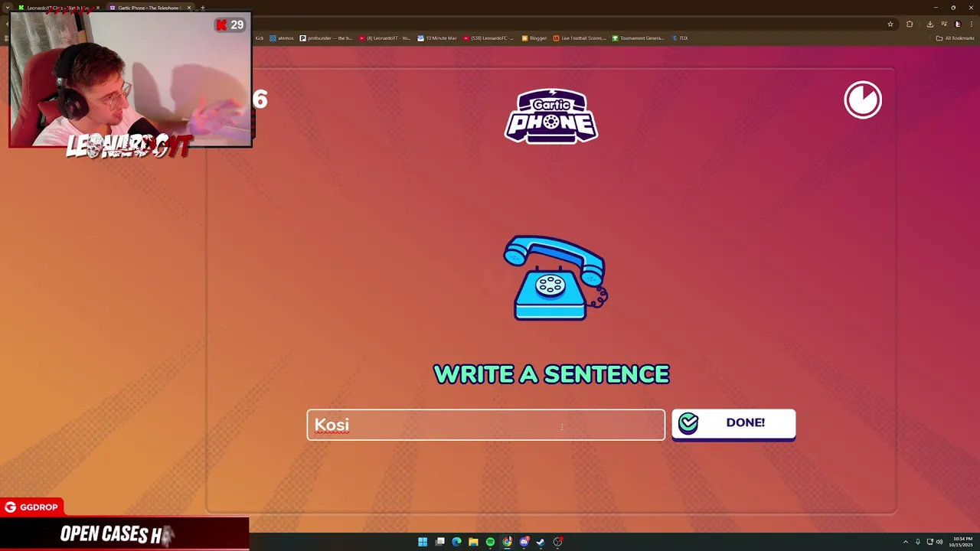Image resolution: width=980 pixels, height=551 pixels.
Task: Bookmark this page with the star icon
Action: 890,24
